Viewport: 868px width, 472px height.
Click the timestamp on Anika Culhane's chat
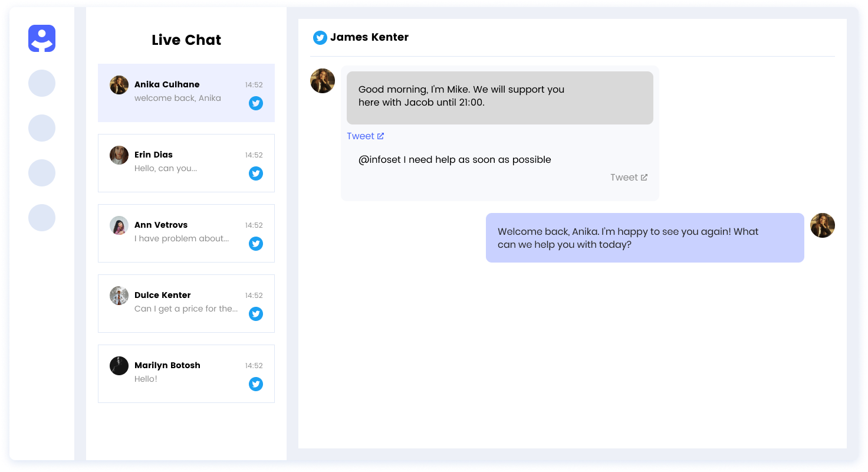tap(254, 84)
